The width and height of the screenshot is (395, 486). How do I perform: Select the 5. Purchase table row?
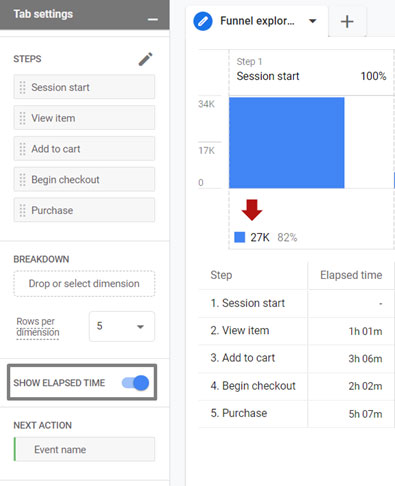pyautogui.click(x=297, y=414)
